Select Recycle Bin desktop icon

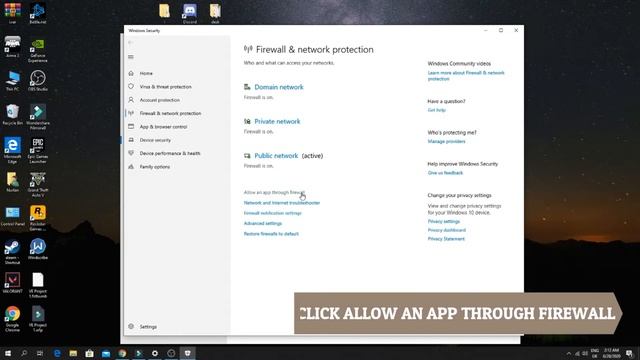point(12,114)
